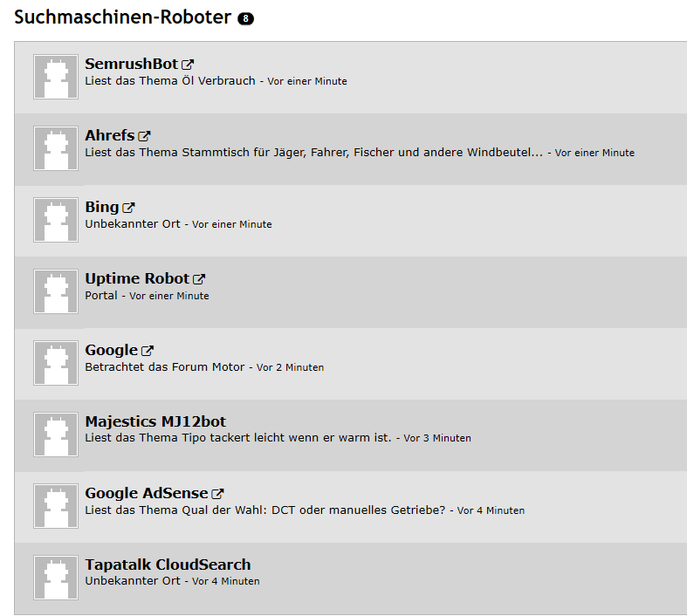The image size is (687, 616).
Task: Open the SemrushBot name link
Action: [131, 64]
